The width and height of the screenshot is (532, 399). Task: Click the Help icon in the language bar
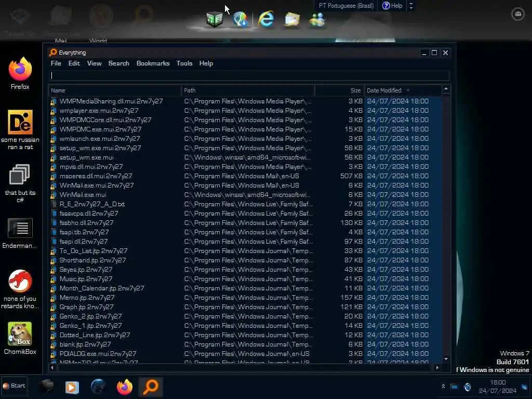click(x=392, y=6)
